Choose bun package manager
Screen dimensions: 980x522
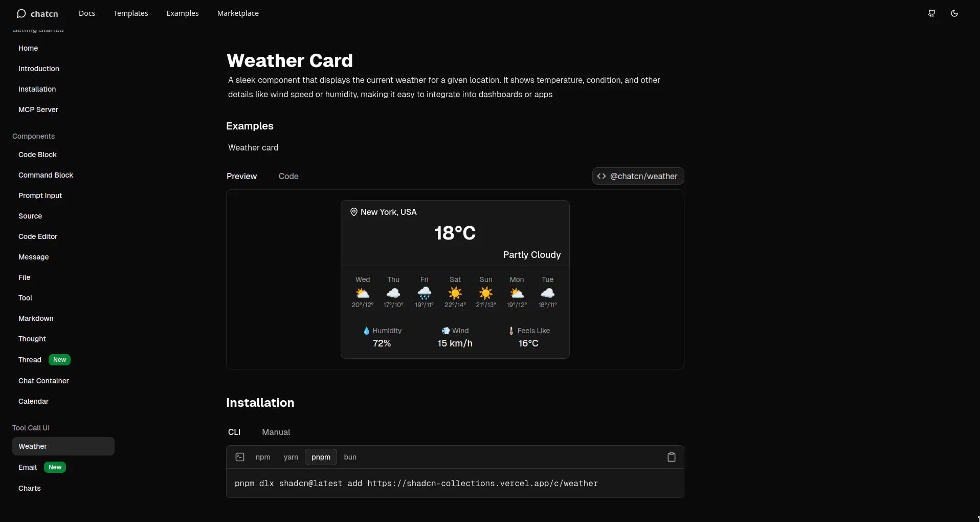350,457
